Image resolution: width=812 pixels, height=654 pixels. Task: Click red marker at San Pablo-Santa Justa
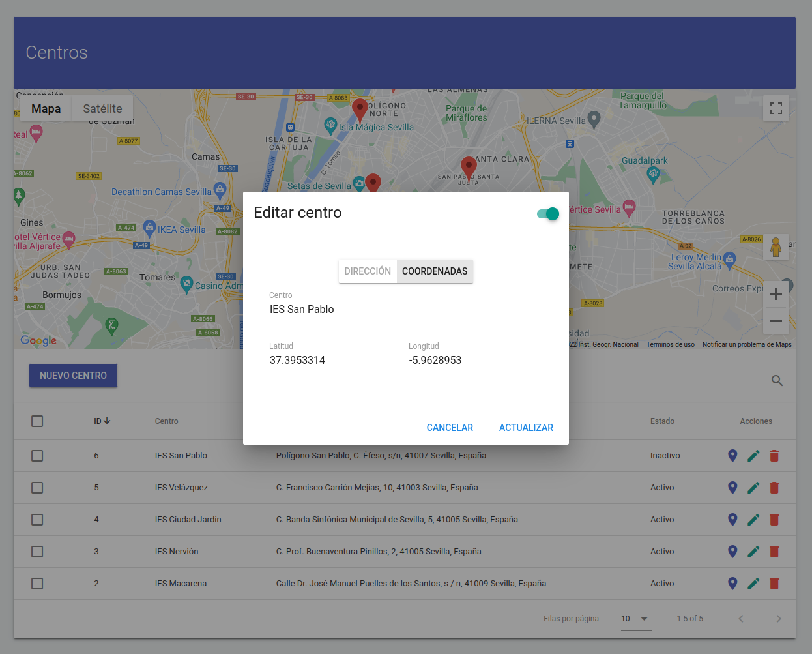click(469, 168)
